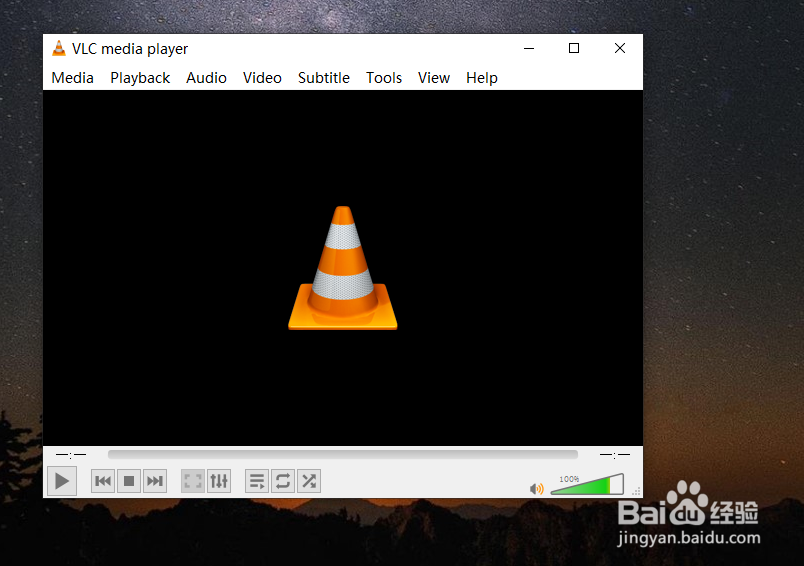This screenshot has height=566, width=804.
Task: Stop playback with the square icon
Action: click(x=129, y=481)
